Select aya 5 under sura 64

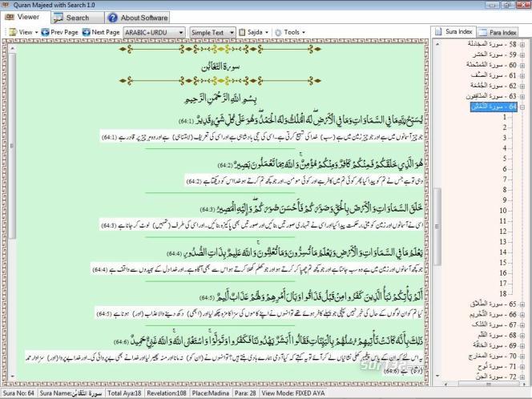click(x=505, y=159)
